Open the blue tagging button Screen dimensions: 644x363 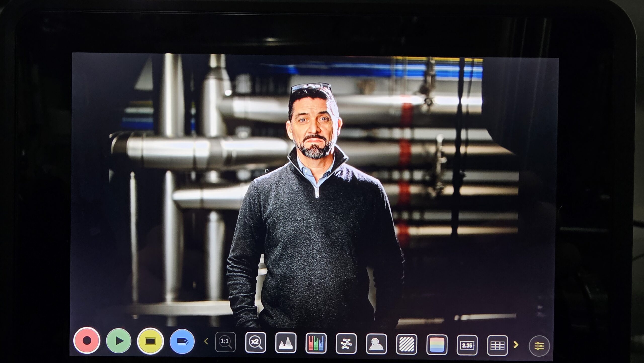182,341
